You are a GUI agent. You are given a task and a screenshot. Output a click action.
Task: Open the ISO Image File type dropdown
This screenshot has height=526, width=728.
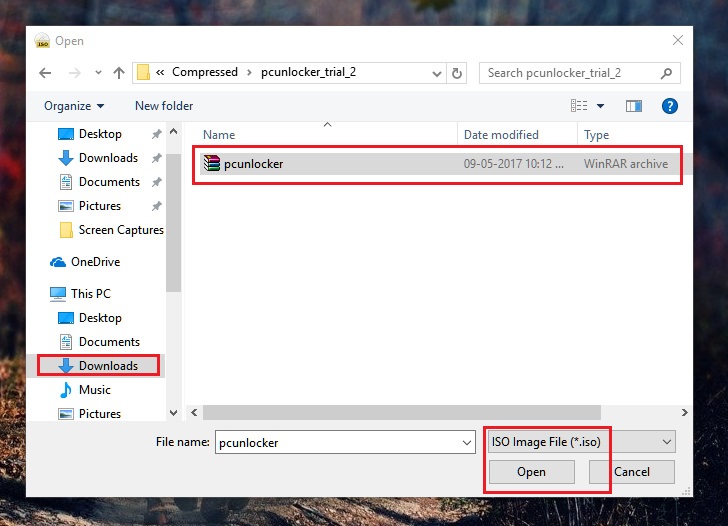point(581,442)
